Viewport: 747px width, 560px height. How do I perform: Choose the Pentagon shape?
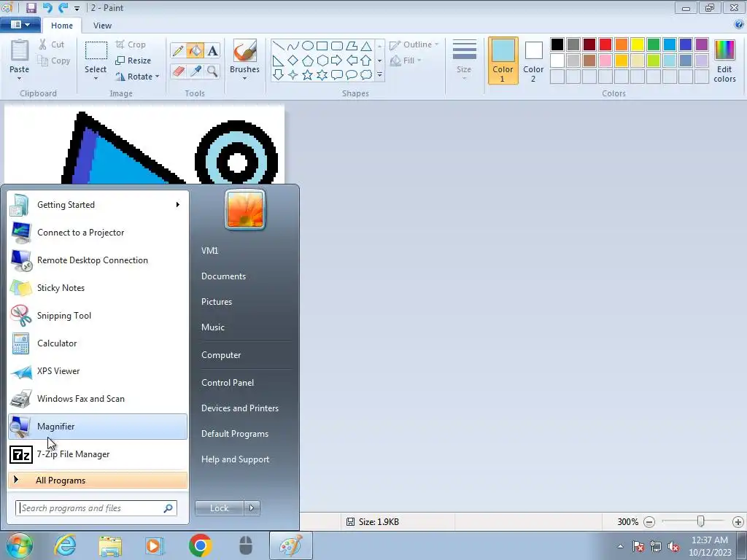click(x=308, y=61)
